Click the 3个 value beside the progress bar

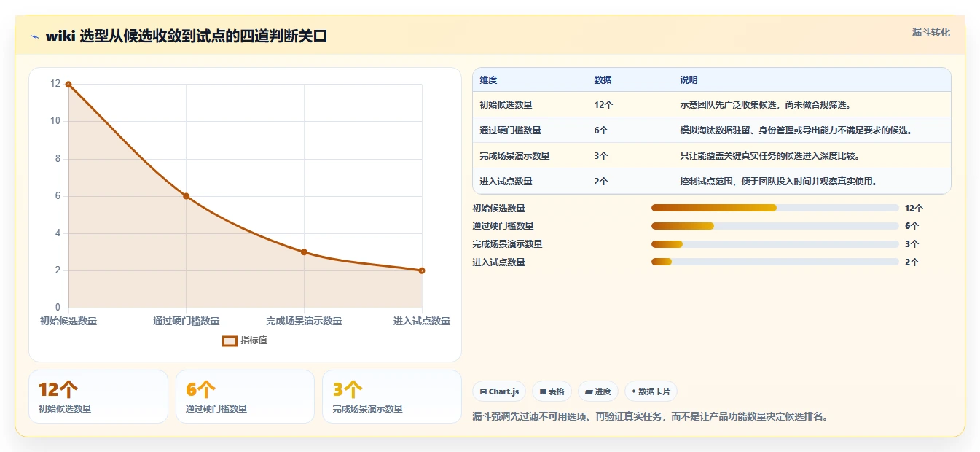pyautogui.click(x=912, y=244)
